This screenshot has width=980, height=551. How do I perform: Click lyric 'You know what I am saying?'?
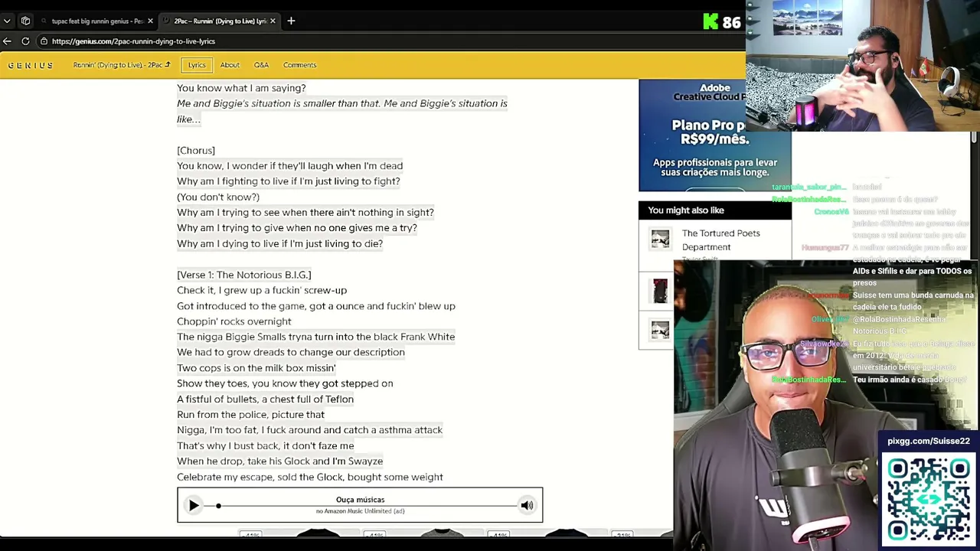click(x=241, y=88)
